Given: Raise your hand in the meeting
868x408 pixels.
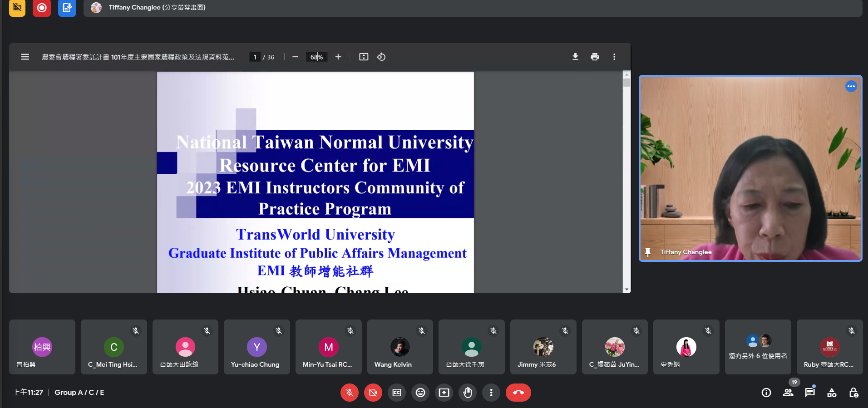Looking at the screenshot, I should click(x=468, y=393).
